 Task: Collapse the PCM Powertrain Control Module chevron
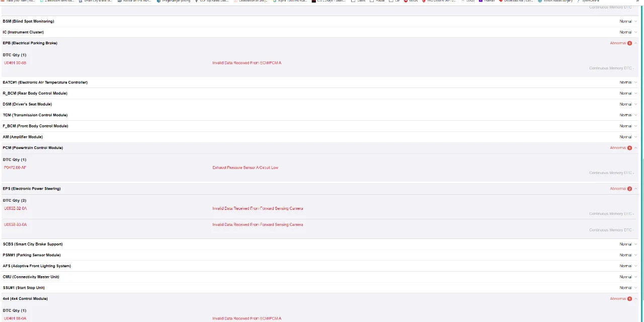(635, 148)
